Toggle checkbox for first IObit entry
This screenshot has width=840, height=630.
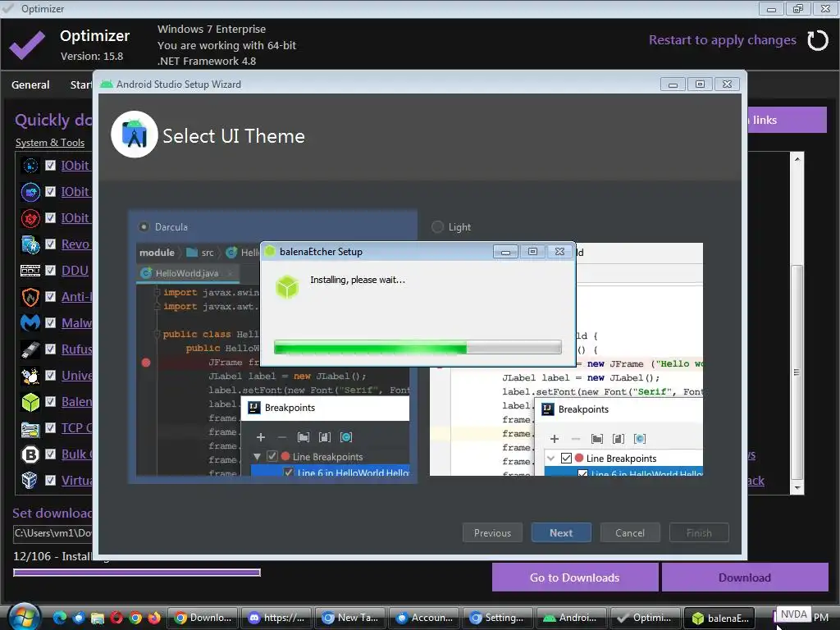(50, 165)
